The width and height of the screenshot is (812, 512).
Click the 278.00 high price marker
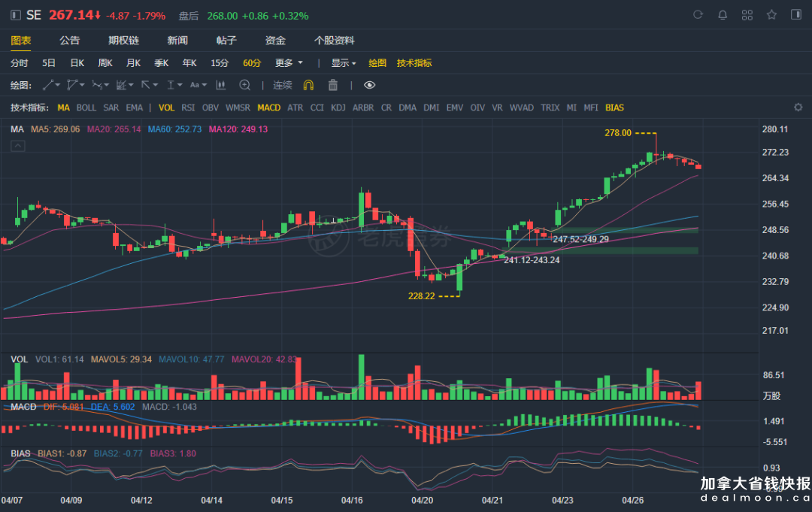(x=617, y=132)
